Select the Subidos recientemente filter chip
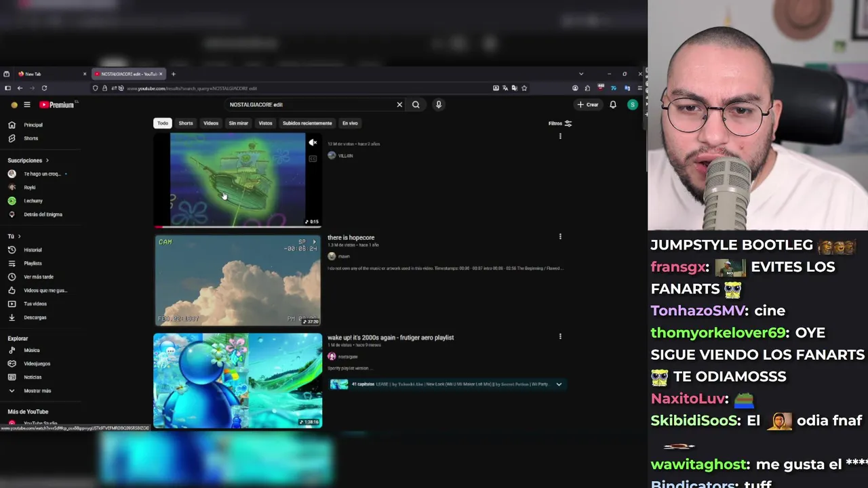The width and height of the screenshot is (868, 488). click(307, 123)
